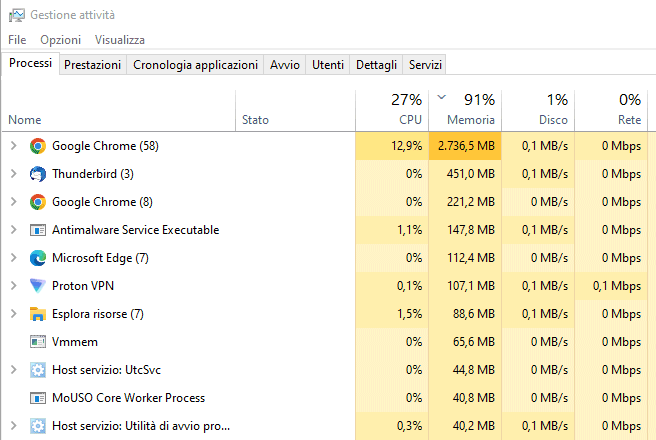
Task: Click the Antimalware Service Executable icon
Action: pyautogui.click(x=38, y=230)
